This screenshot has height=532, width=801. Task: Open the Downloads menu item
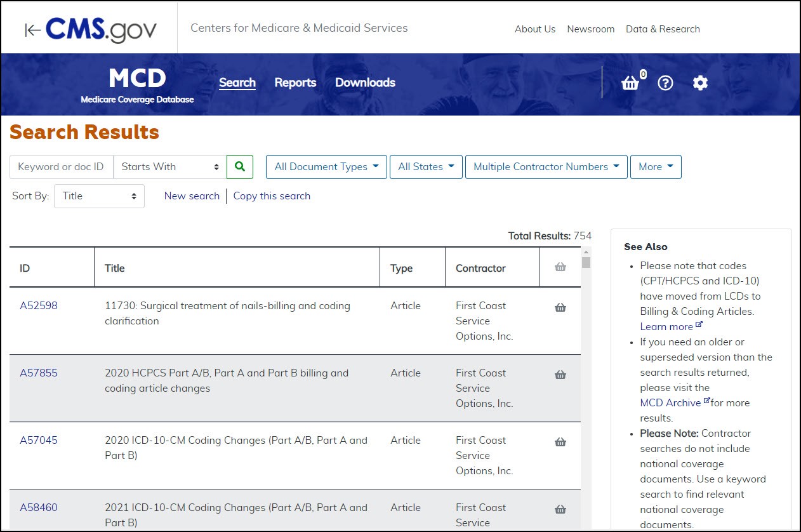[365, 83]
